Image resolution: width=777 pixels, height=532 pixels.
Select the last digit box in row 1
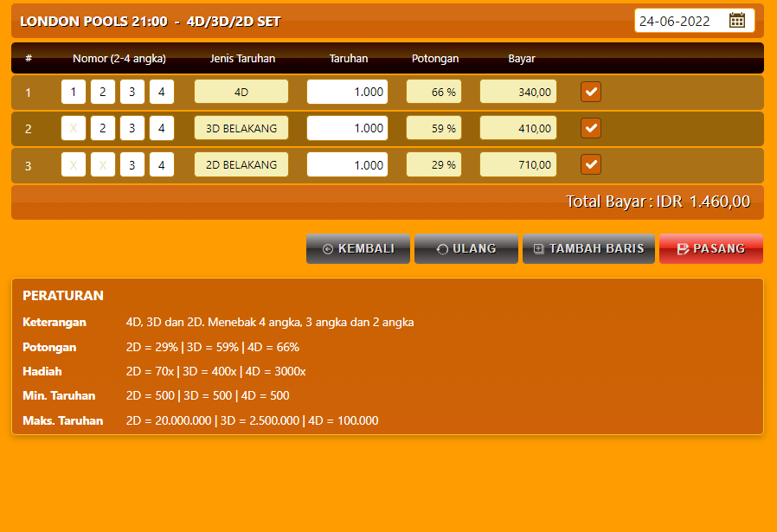[x=161, y=92]
